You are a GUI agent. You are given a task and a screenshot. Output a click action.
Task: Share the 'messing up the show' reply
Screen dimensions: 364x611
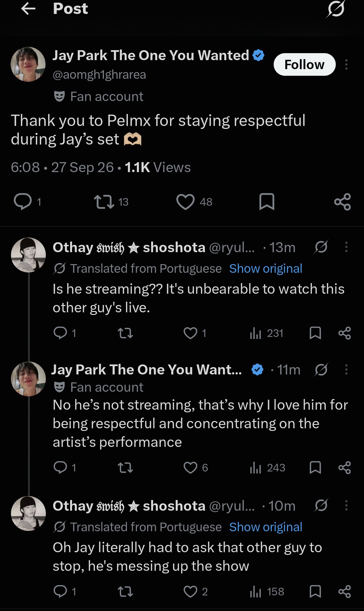pyautogui.click(x=344, y=591)
